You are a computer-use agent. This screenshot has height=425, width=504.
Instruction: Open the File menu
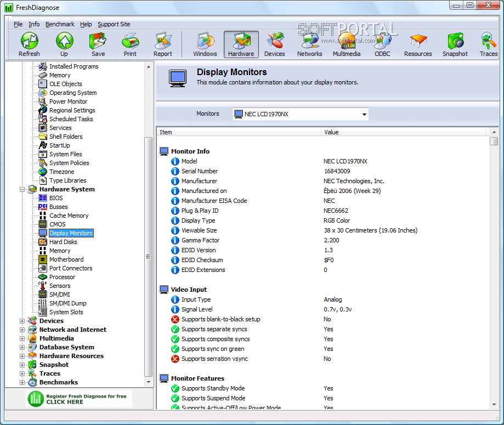(x=18, y=24)
